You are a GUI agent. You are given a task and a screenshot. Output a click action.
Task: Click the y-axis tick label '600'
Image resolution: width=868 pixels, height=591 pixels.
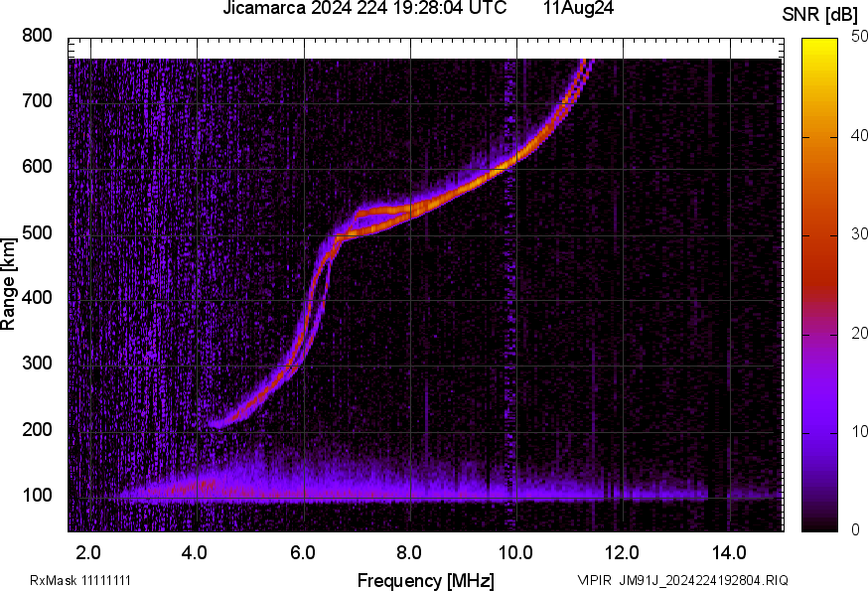[37, 167]
